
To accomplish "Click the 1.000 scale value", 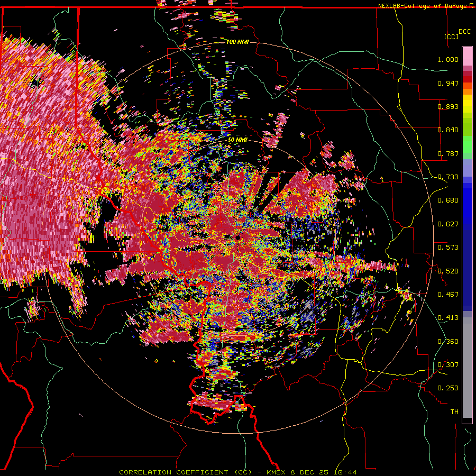I will (x=448, y=59).
